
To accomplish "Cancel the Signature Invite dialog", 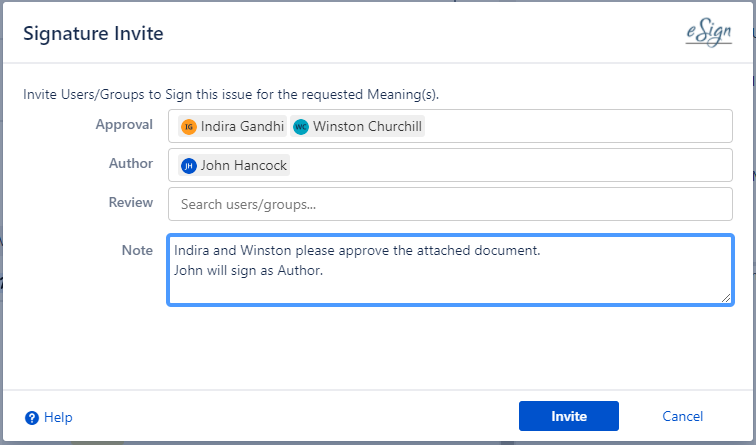I will [682, 416].
